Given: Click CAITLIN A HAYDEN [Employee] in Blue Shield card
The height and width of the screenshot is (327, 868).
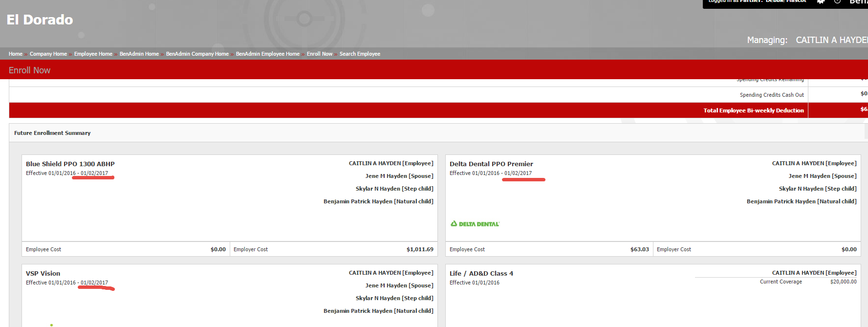Looking at the screenshot, I should click(391, 163).
